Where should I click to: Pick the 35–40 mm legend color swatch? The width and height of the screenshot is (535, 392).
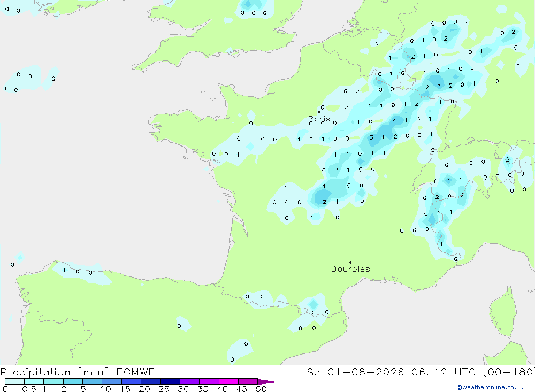tap(209, 381)
